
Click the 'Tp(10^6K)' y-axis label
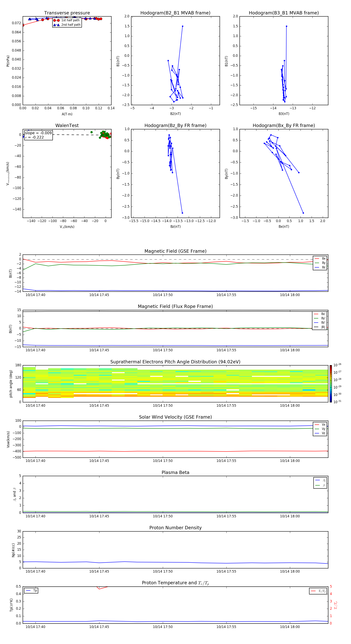(11, 605)
